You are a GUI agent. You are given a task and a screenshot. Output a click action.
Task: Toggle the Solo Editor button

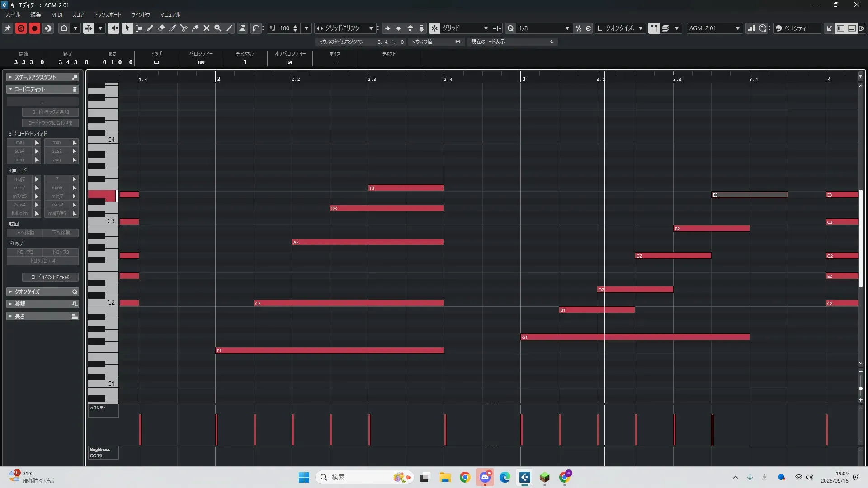point(21,28)
